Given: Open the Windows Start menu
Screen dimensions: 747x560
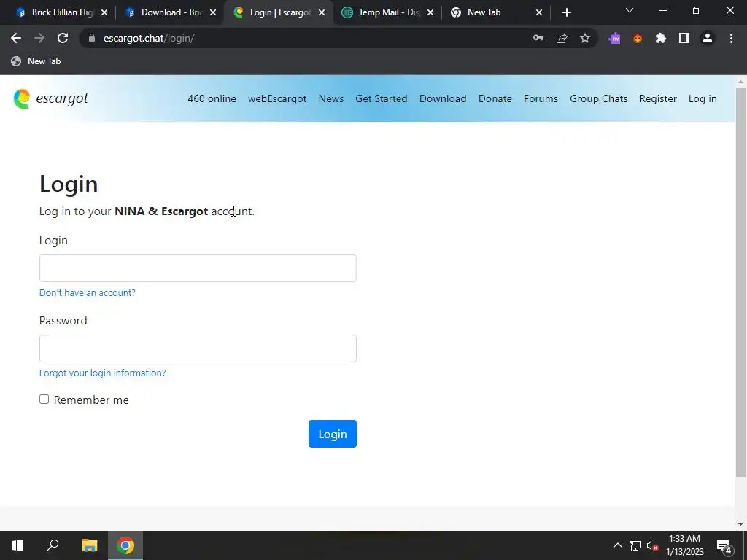Looking at the screenshot, I should pos(18,545).
